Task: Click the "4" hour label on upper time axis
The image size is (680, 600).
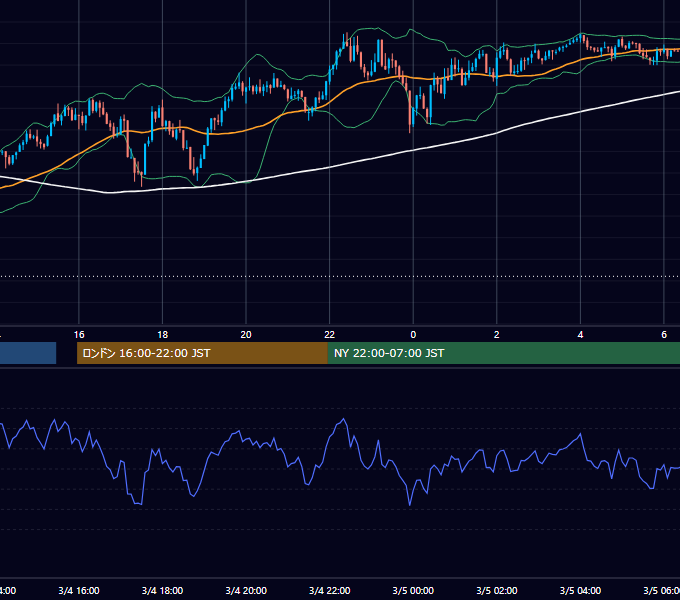Action: coord(580,335)
